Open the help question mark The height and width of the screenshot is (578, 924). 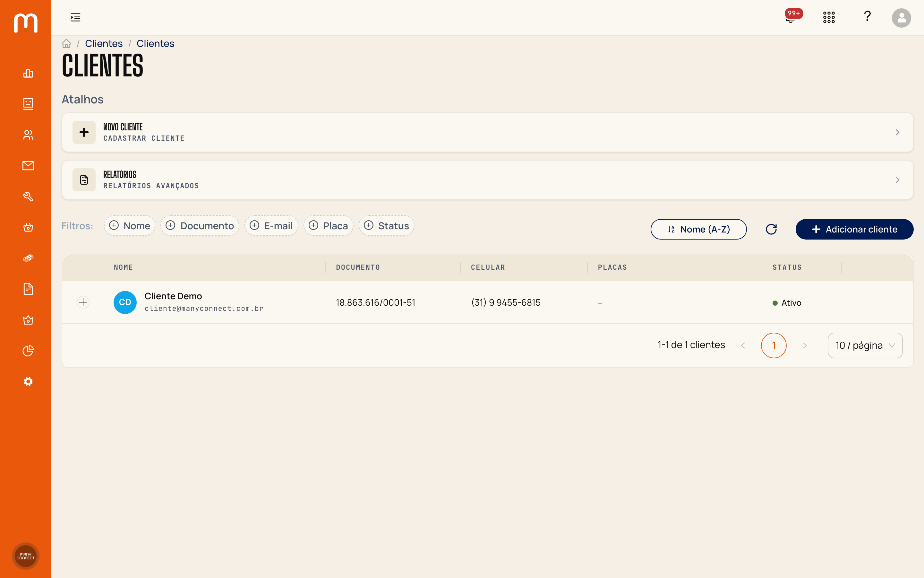coord(868,16)
